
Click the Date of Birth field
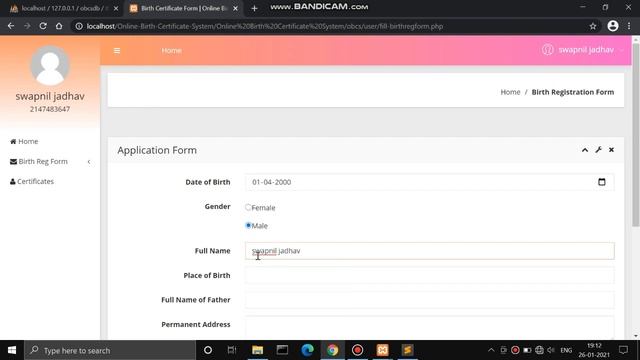coord(429,182)
